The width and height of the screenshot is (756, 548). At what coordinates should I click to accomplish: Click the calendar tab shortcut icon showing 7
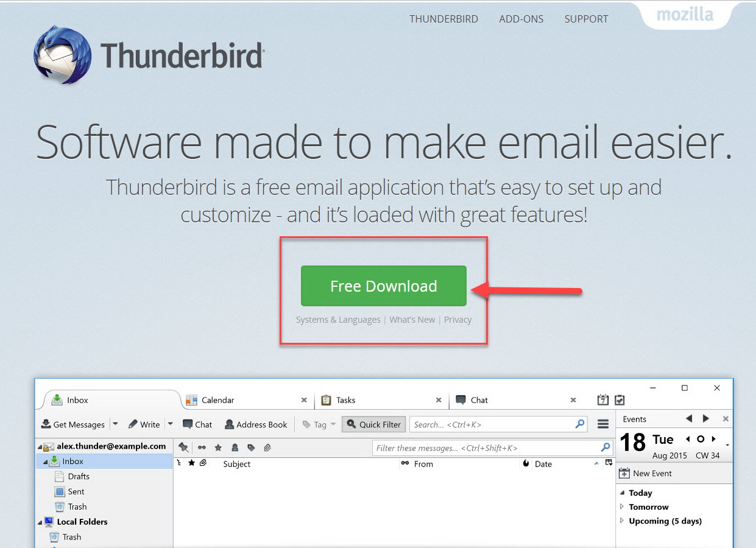(x=602, y=400)
